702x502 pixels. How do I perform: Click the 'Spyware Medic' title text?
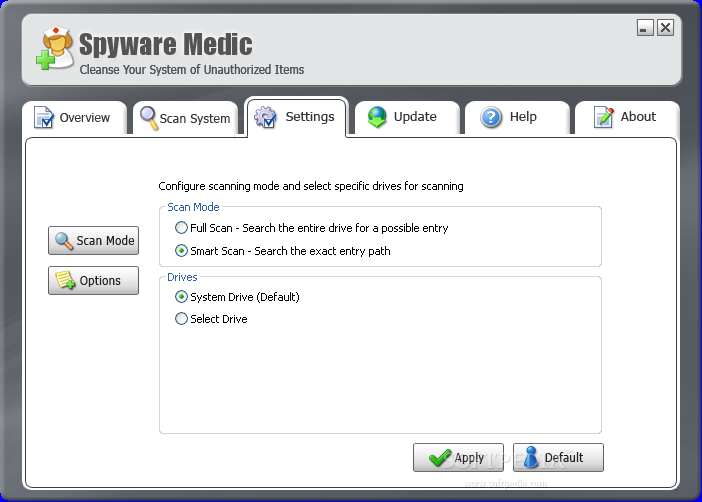(166, 45)
